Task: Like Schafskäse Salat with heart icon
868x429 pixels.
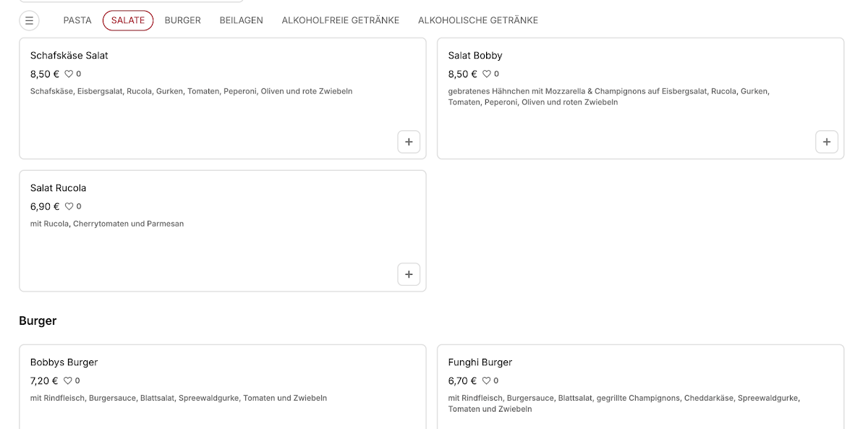Action: (x=69, y=74)
